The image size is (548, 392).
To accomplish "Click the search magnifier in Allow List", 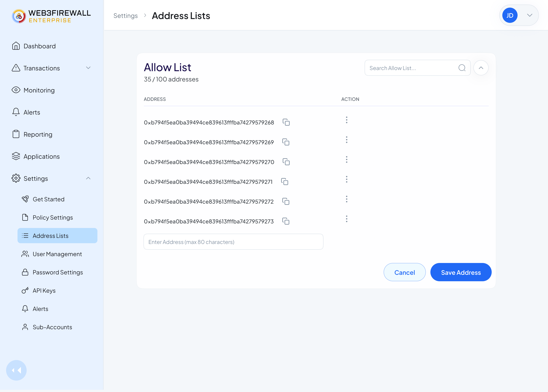I will pos(462,68).
